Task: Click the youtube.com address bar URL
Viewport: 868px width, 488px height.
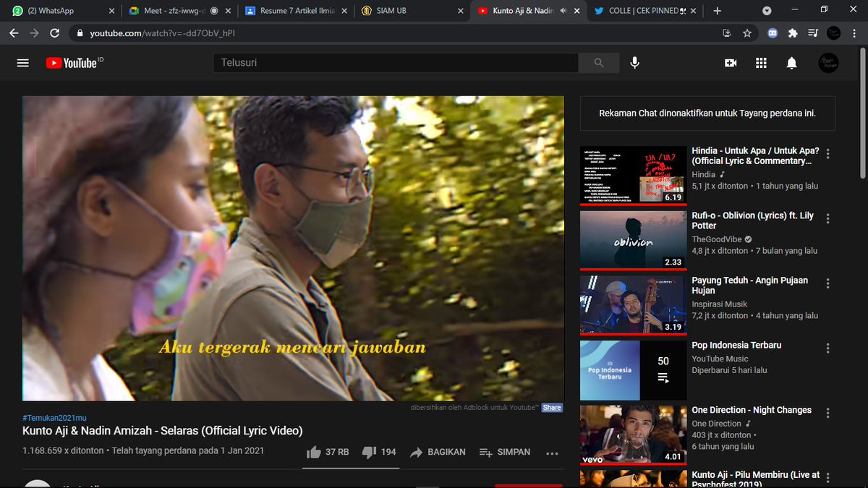Action: tap(162, 33)
